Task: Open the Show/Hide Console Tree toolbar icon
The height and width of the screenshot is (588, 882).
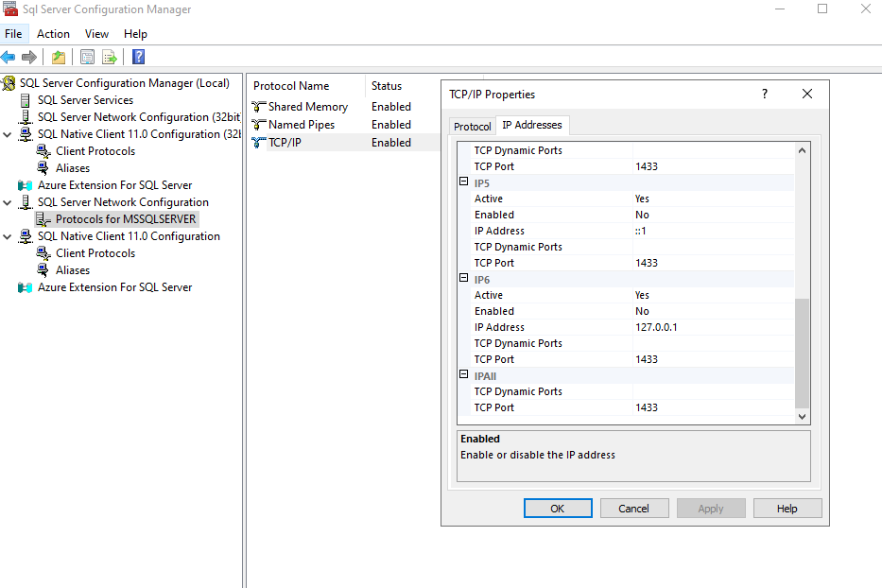Action: 87,57
